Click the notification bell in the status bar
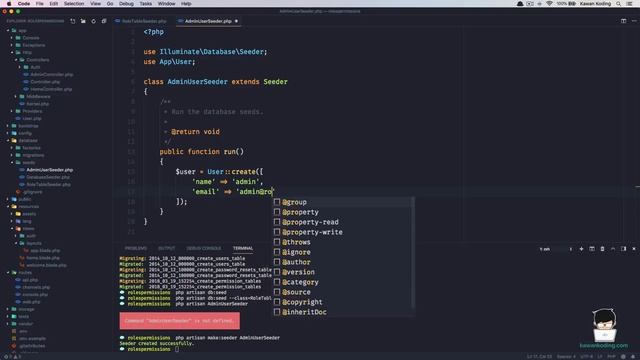 633,357
